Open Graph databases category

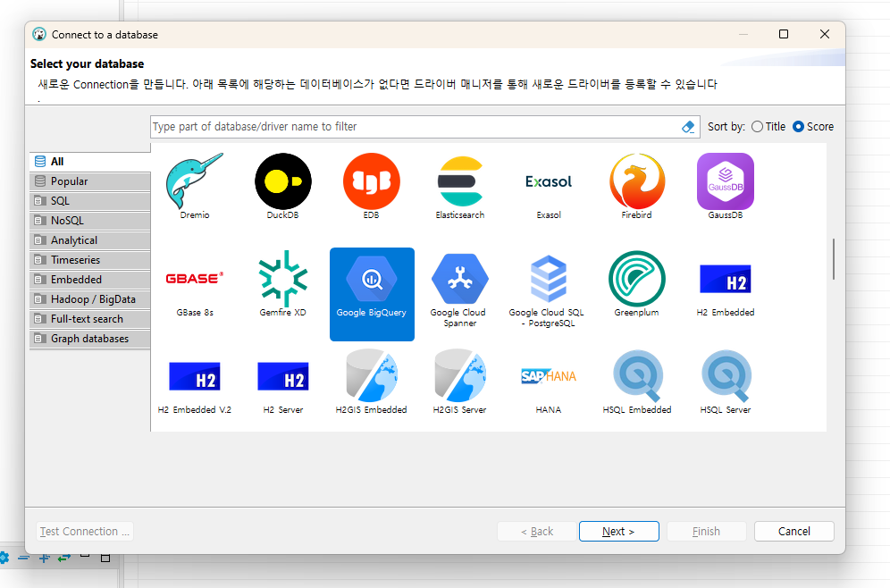89,339
